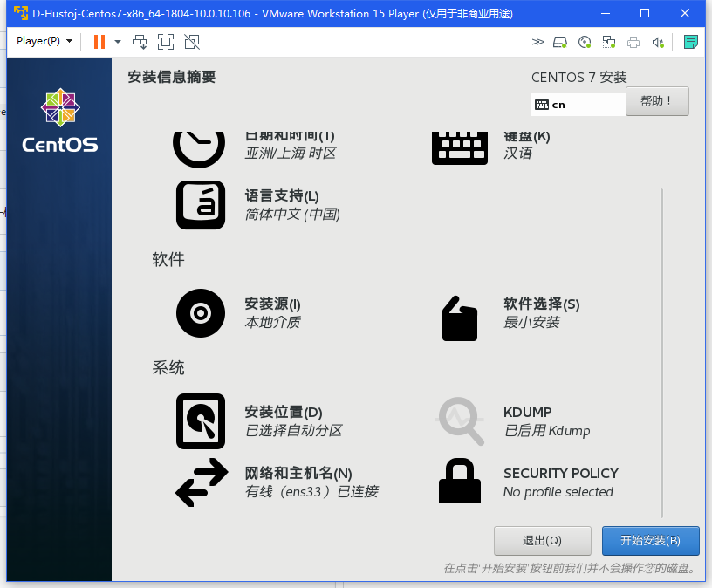Viewport: 712px width, 588px height.
Task: Open 安装位置 installation destination disk icon
Action: point(201,420)
